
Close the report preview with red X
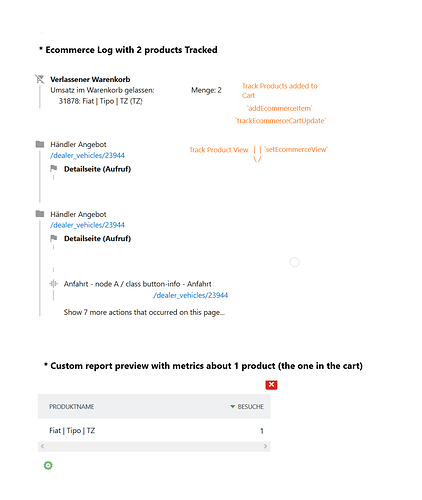[x=271, y=385]
